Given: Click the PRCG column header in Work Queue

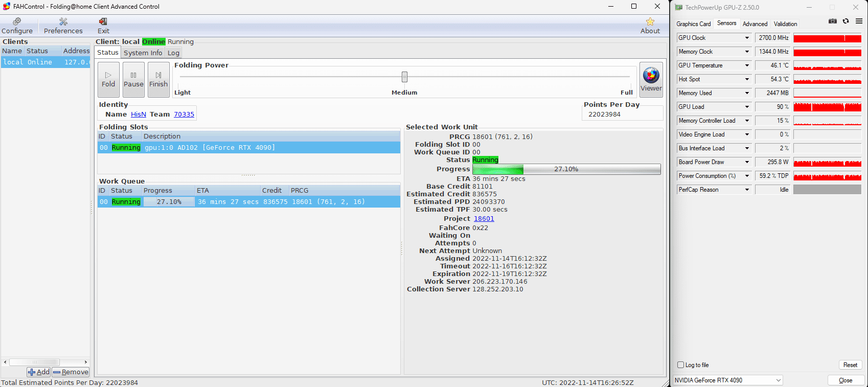Looking at the screenshot, I should tap(345, 191).
